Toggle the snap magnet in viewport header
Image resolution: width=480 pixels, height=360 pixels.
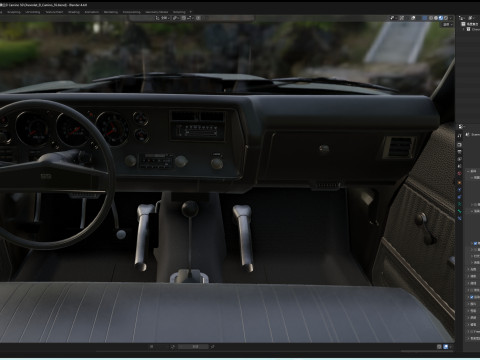click(x=184, y=18)
